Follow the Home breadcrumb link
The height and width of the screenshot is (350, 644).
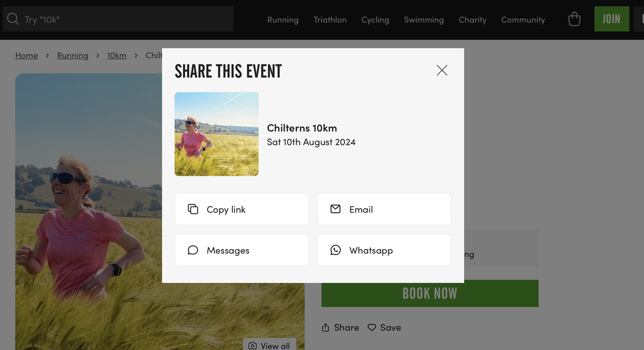(26, 55)
